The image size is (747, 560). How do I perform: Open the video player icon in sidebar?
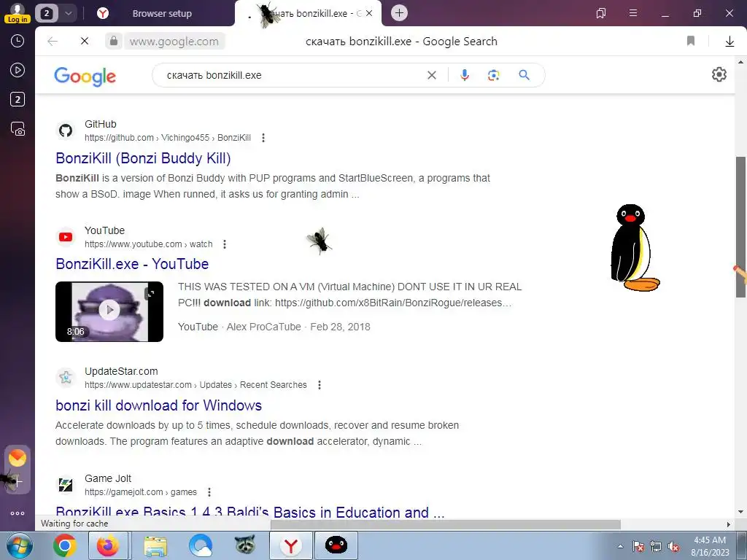pyautogui.click(x=18, y=70)
